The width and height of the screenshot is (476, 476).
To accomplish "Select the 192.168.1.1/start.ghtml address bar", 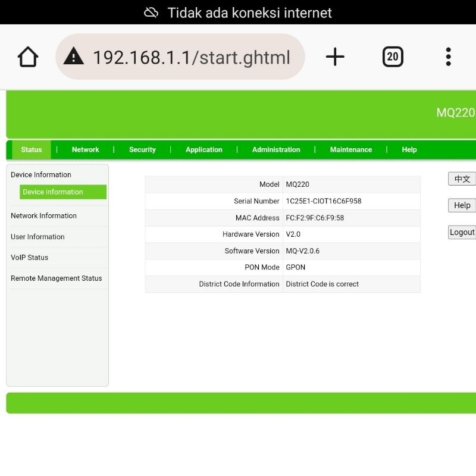I will (x=180, y=57).
